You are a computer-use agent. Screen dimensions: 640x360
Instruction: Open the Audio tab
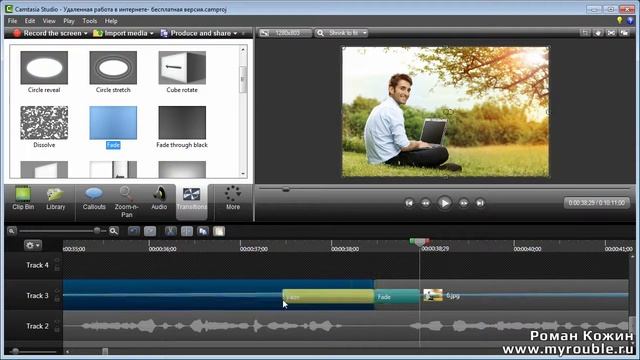[159, 198]
